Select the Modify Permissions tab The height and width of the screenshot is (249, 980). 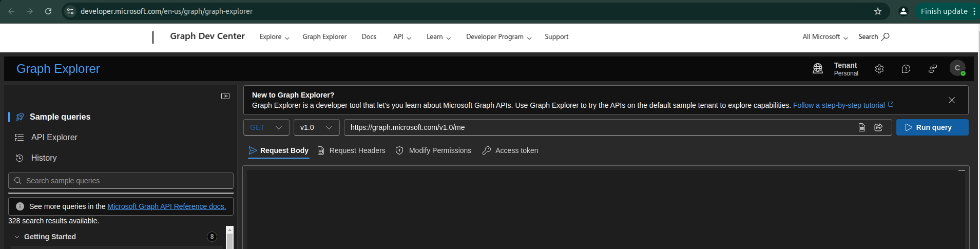pos(433,150)
